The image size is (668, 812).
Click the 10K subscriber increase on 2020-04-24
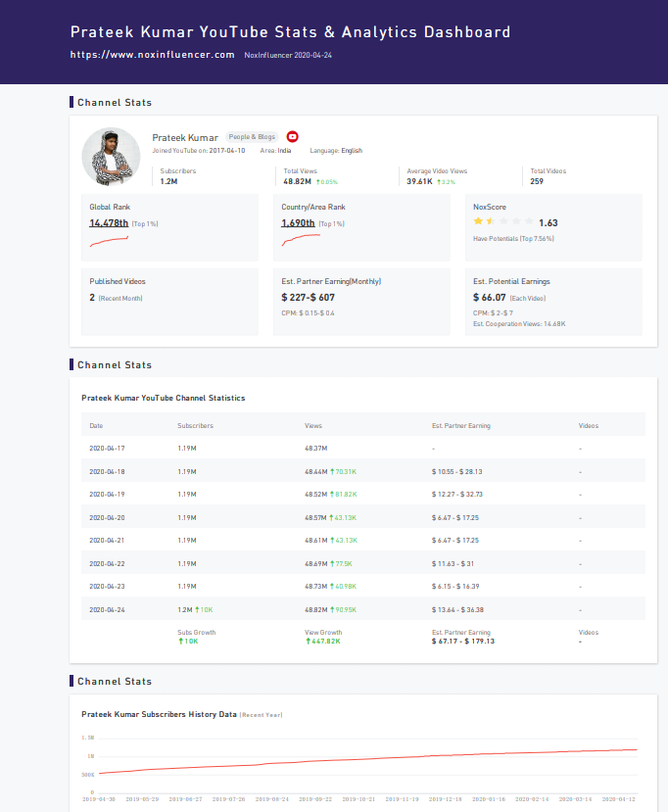point(204,610)
